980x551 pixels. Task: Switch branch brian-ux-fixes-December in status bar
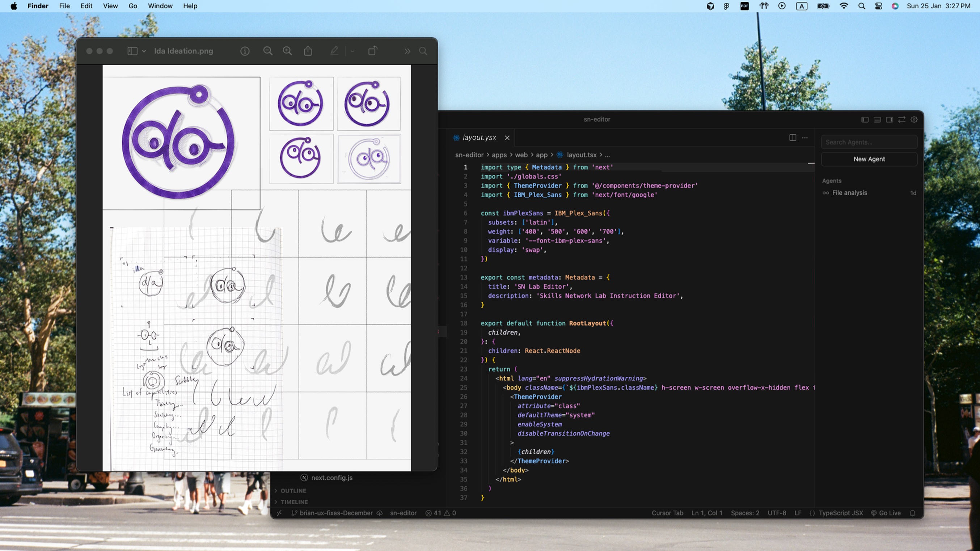[x=336, y=513]
